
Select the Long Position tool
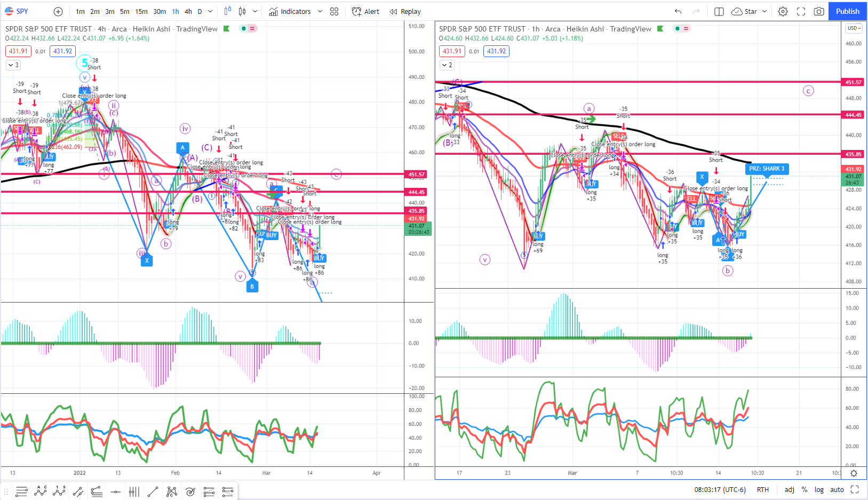click(x=209, y=491)
